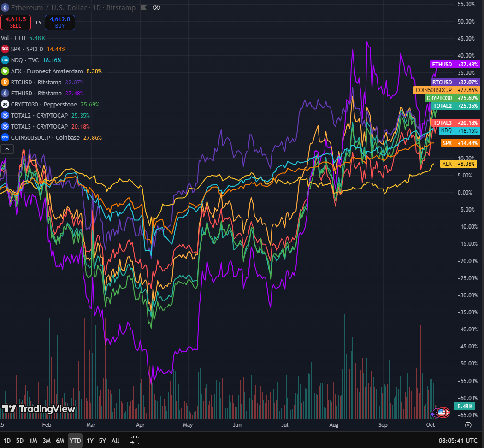Click the SELL 4,611.5 button
This screenshot has width=484, height=448.
pos(16,23)
